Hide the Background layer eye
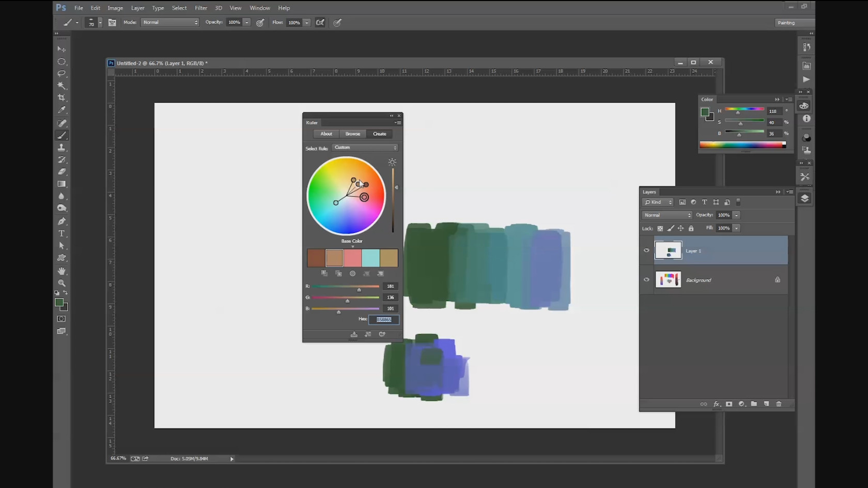Image resolution: width=868 pixels, height=488 pixels. (x=646, y=280)
